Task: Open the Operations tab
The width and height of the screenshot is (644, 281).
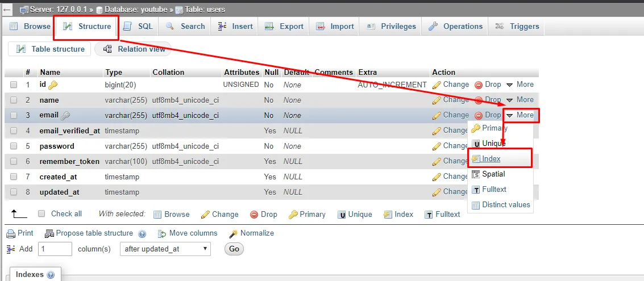Action: tap(455, 26)
